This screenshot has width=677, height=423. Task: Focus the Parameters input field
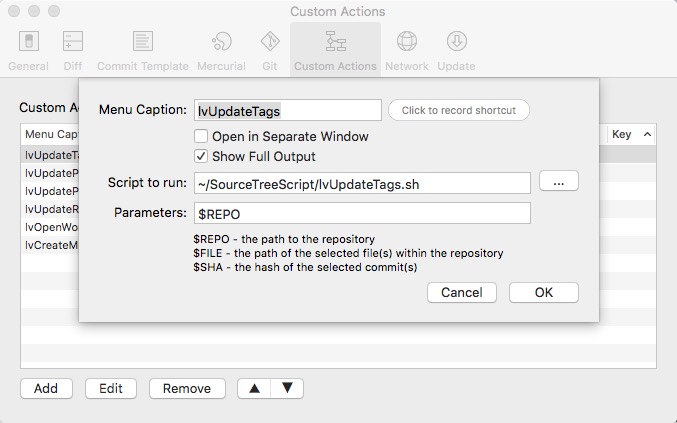click(362, 213)
